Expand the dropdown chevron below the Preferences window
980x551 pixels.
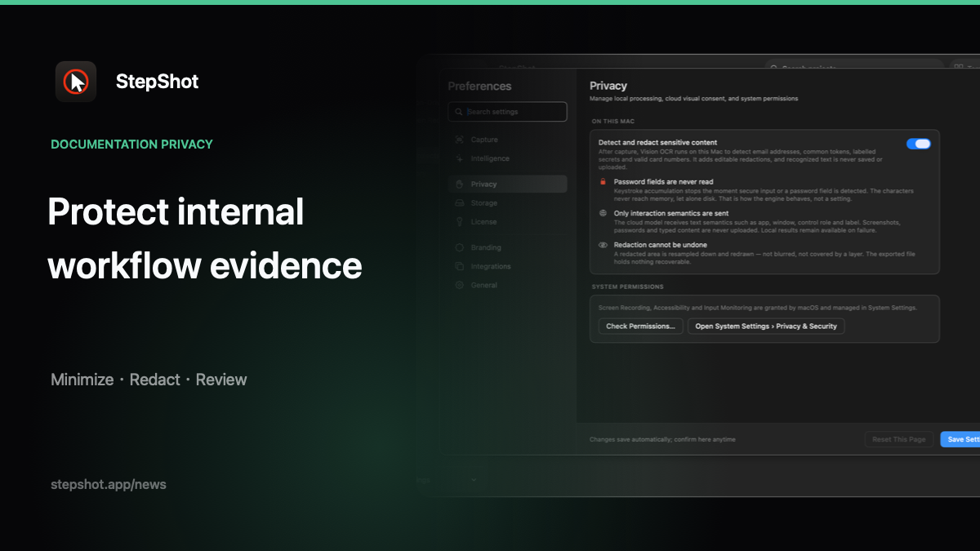tap(474, 480)
